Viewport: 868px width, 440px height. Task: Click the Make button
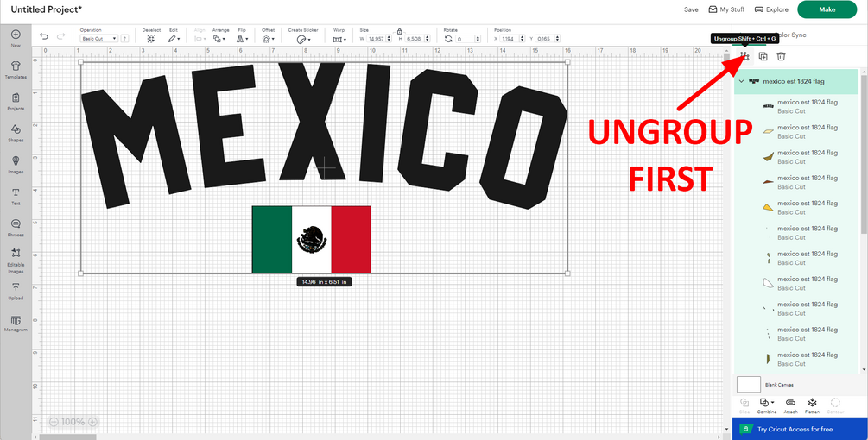[x=827, y=9]
